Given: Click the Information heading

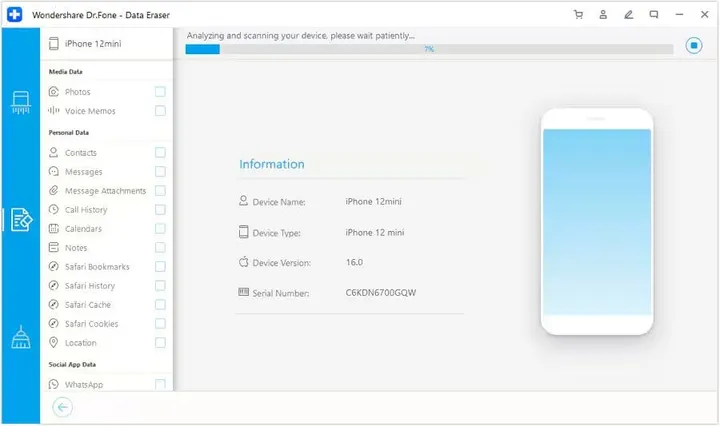Looking at the screenshot, I should tap(272, 164).
